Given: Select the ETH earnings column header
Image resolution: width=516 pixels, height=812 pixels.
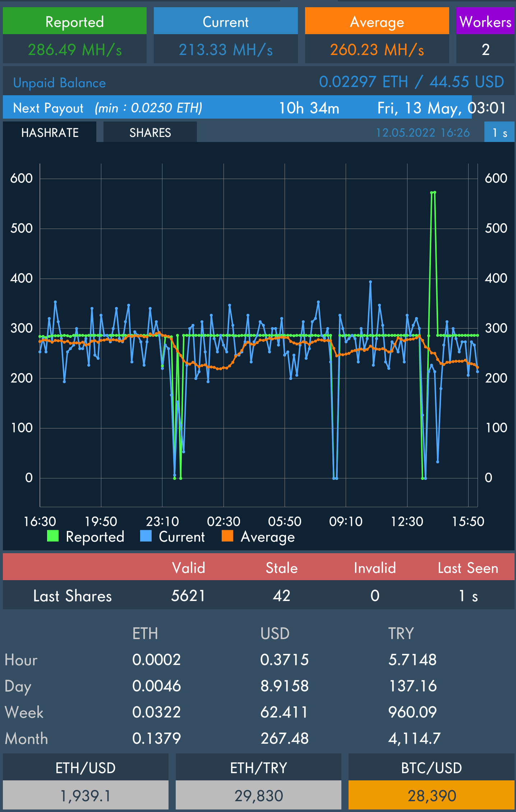Looking at the screenshot, I should 145,633.
